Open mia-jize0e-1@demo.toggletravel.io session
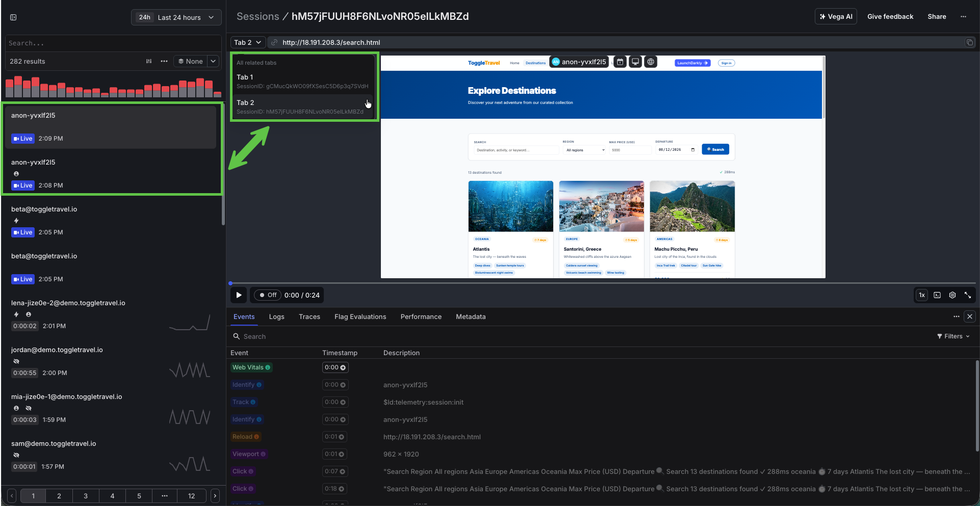Viewport: 980px width, 506px height. point(111,408)
